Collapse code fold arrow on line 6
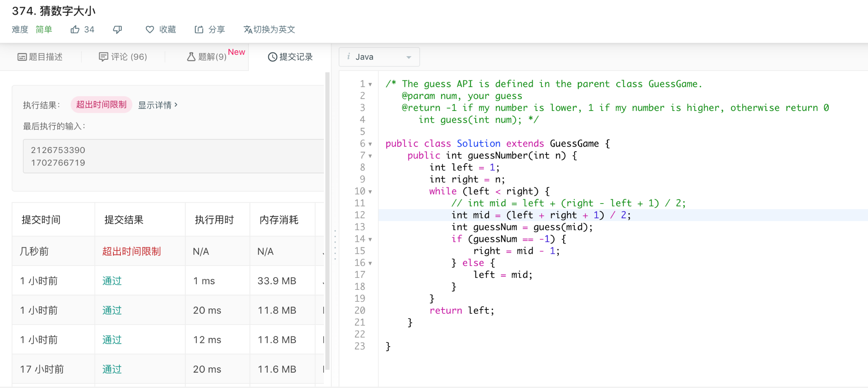The height and width of the screenshot is (388, 868). point(371,144)
